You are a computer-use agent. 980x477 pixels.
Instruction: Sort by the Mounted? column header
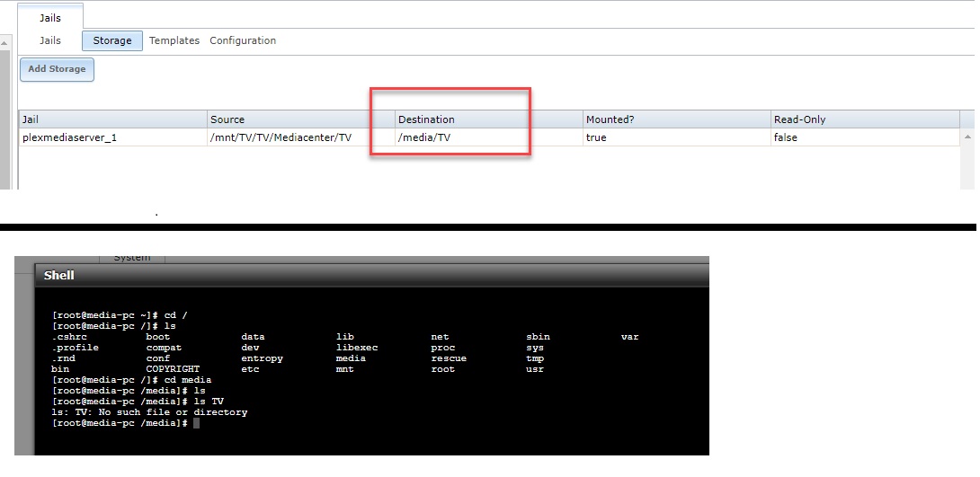pos(677,119)
